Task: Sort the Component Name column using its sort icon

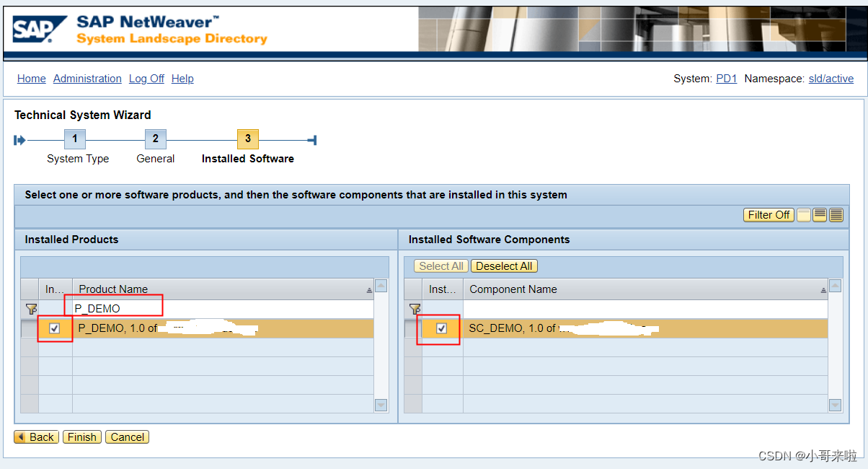Action: [x=823, y=289]
